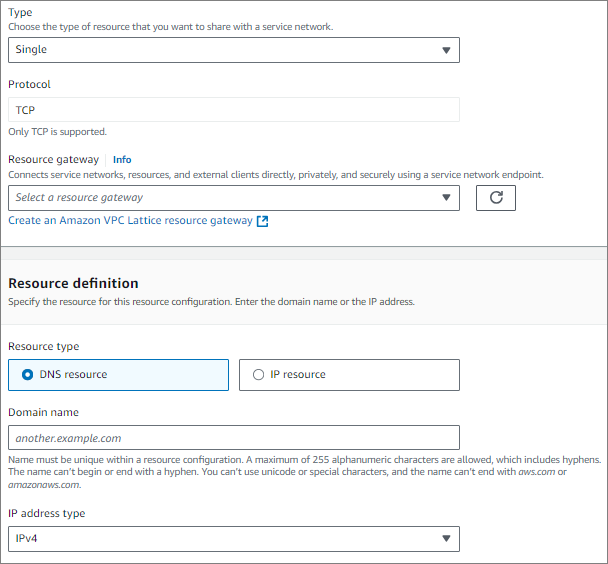The height and width of the screenshot is (564, 608).
Task: Open the Type dropdown showing Single
Action: coord(234,50)
